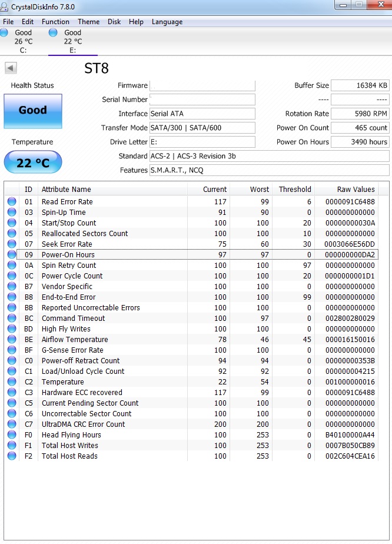Open the Edit menu
This screenshot has width=392, height=544.
(28, 22)
